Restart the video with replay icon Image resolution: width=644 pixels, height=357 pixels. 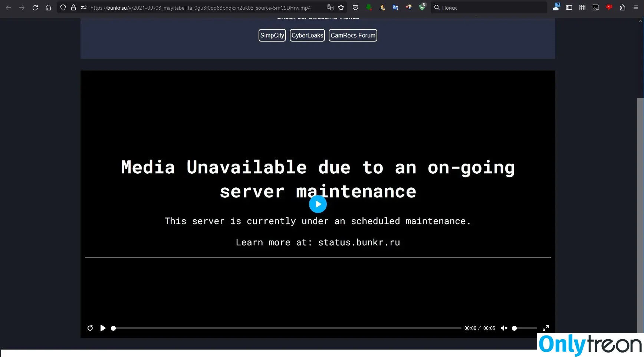pos(90,328)
